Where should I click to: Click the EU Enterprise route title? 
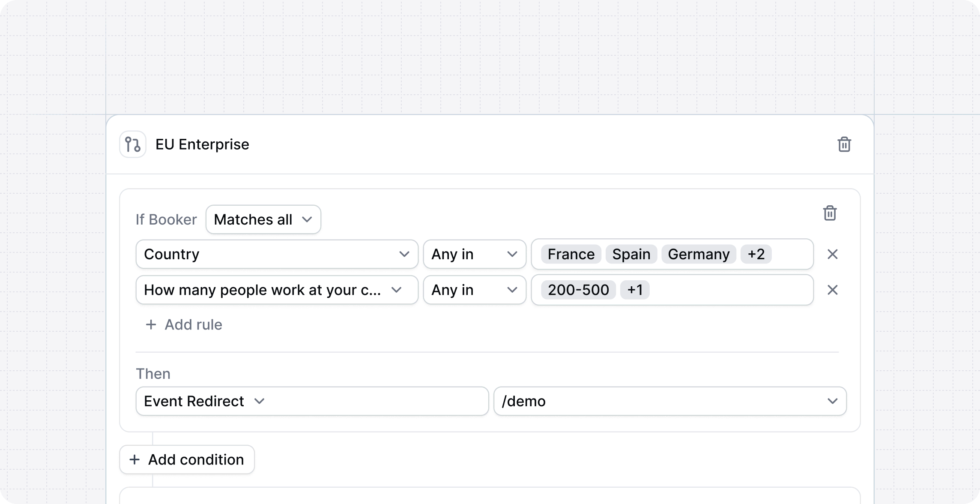point(202,144)
